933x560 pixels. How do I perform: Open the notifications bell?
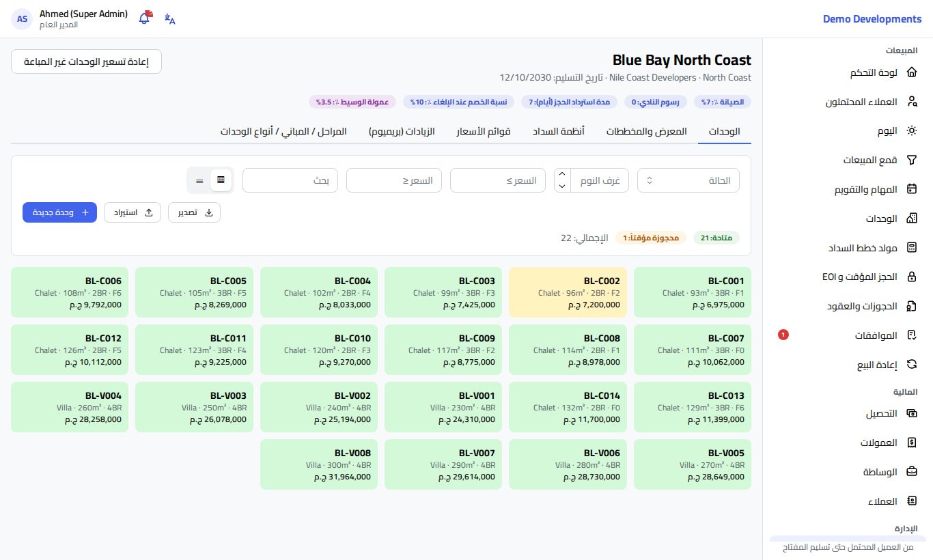pyautogui.click(x=144, y=18)
